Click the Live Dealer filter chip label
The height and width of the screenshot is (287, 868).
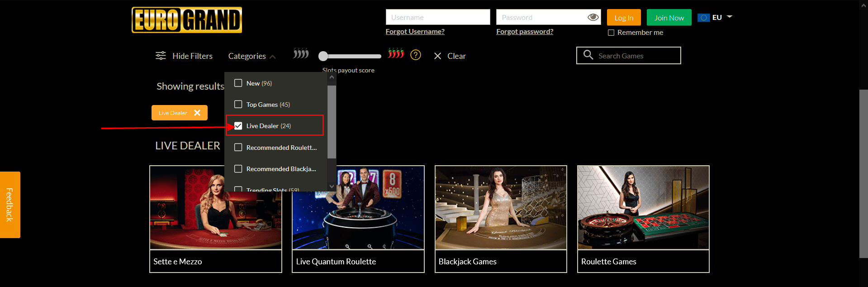173,113
